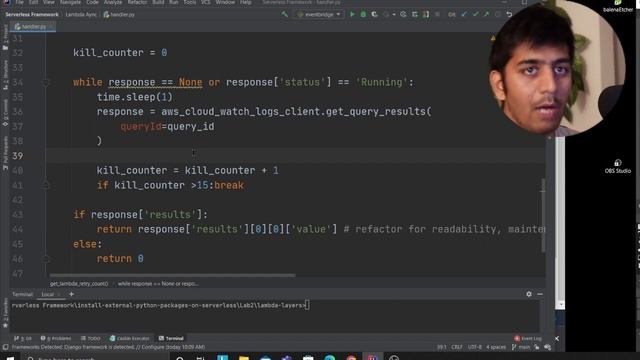The height and width of the screenshot is (360, 640).
Task: Toggle tool window bars icon in status bar corner
Action: pyautogui.click(x=5, y=347)
